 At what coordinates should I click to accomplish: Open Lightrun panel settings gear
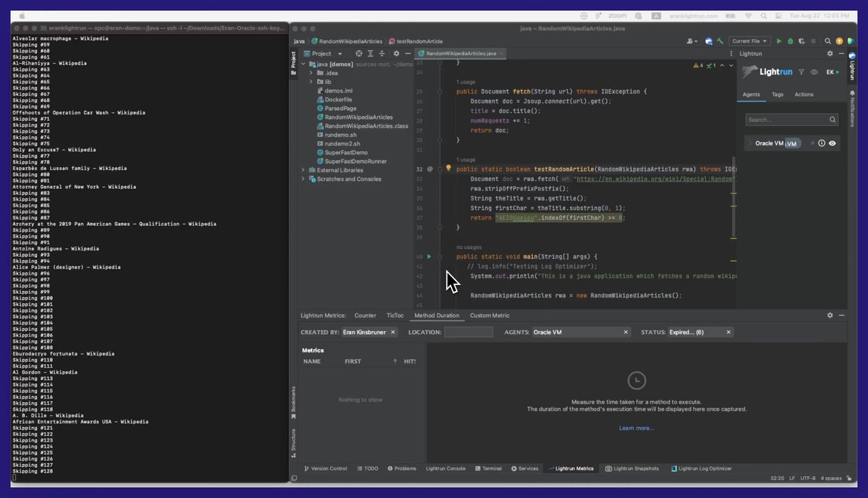click(830, 54)
